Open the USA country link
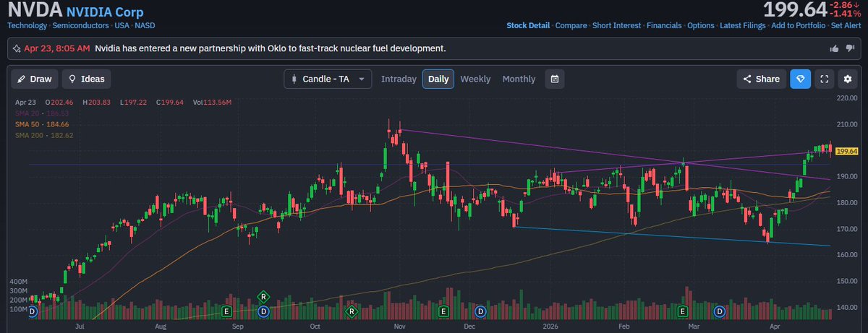This screenshot has height=333, width=868. pos(120,25)
